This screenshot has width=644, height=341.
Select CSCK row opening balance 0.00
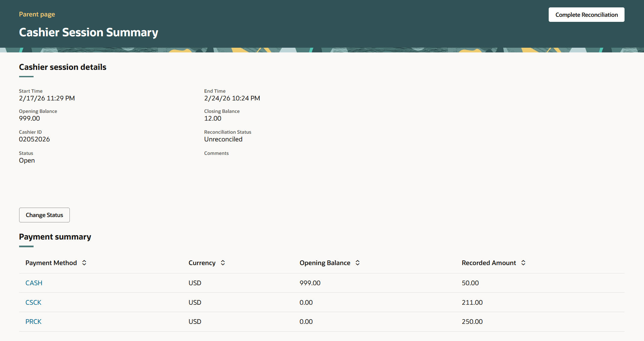click(306, 302)
